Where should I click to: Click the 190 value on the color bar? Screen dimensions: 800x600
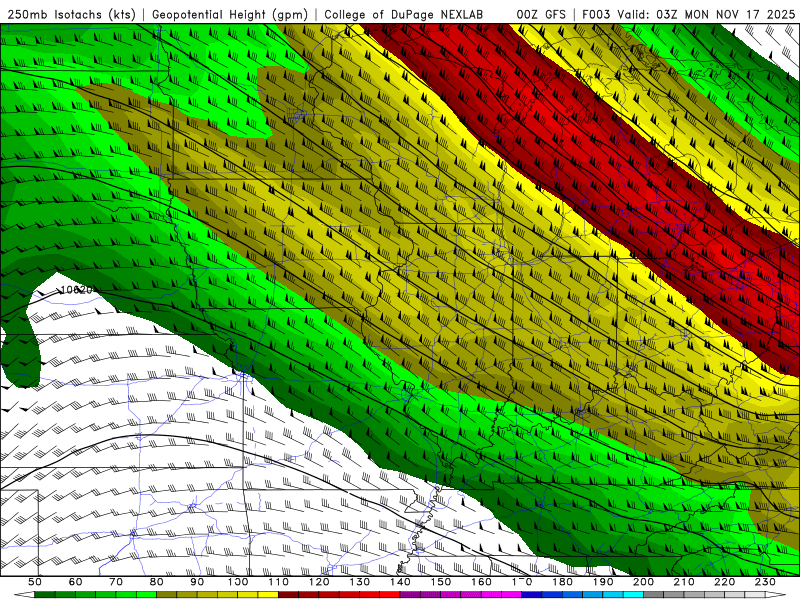pyautogui.click(x=603, y=582)
